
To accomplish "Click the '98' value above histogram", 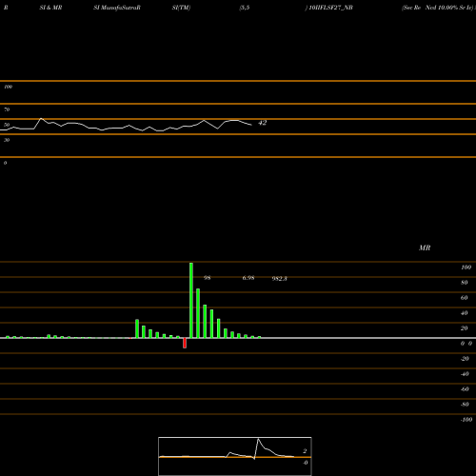I will [x=208, y=278].
